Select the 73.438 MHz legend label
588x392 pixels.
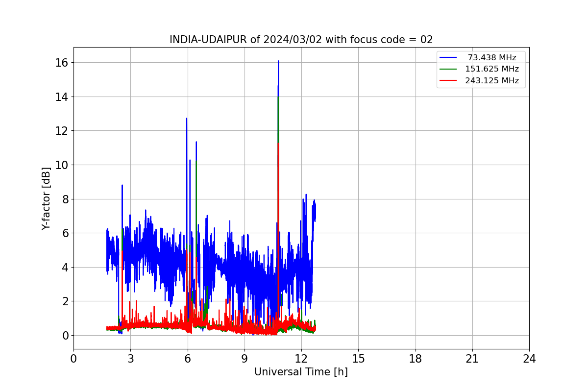coord(492,57)
